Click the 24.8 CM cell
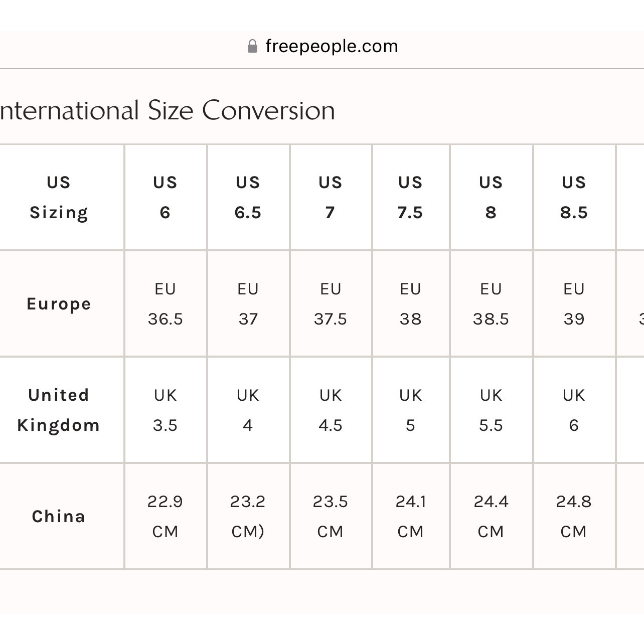The width and height of the screenshot is (644, 644). pos(574,517)
